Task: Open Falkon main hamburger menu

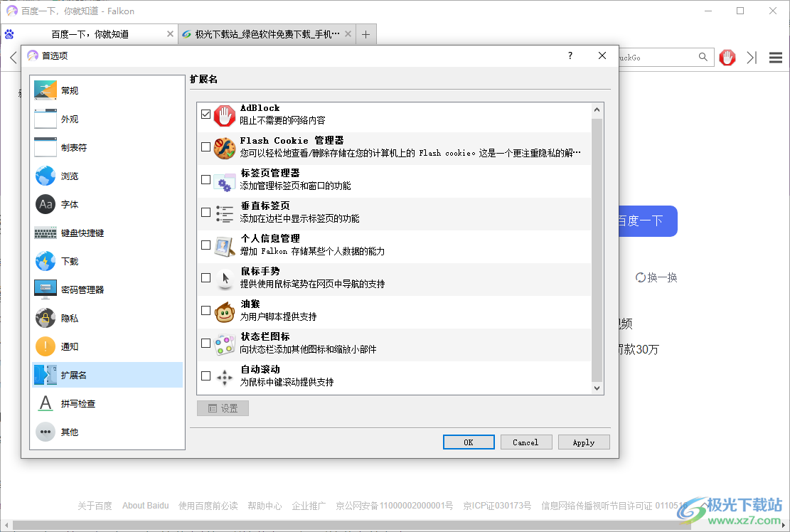Action: tap(775, 58)
